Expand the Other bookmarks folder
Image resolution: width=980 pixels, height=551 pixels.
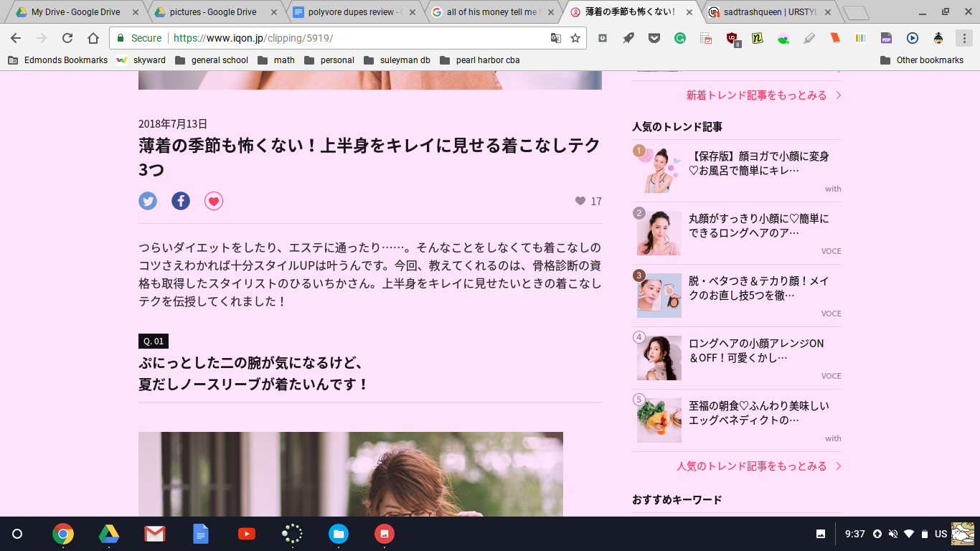[x=922, y=60]
